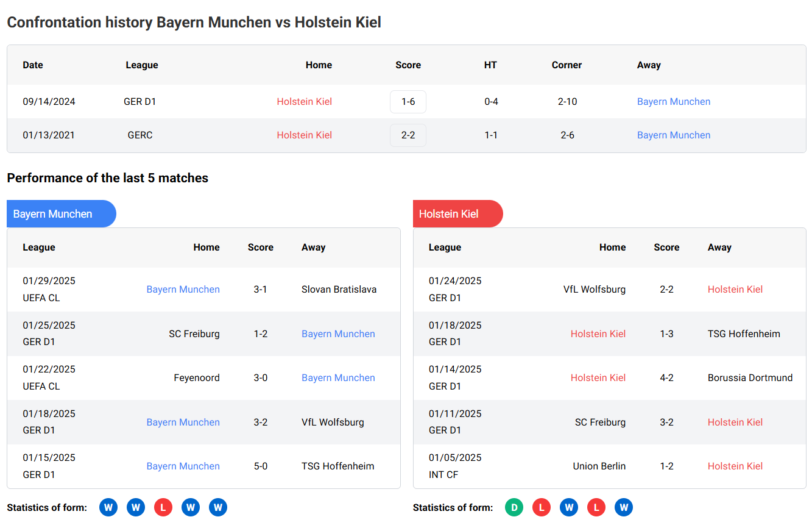Click the last W badge in Bayern Munchen form

tap(218, 507)
